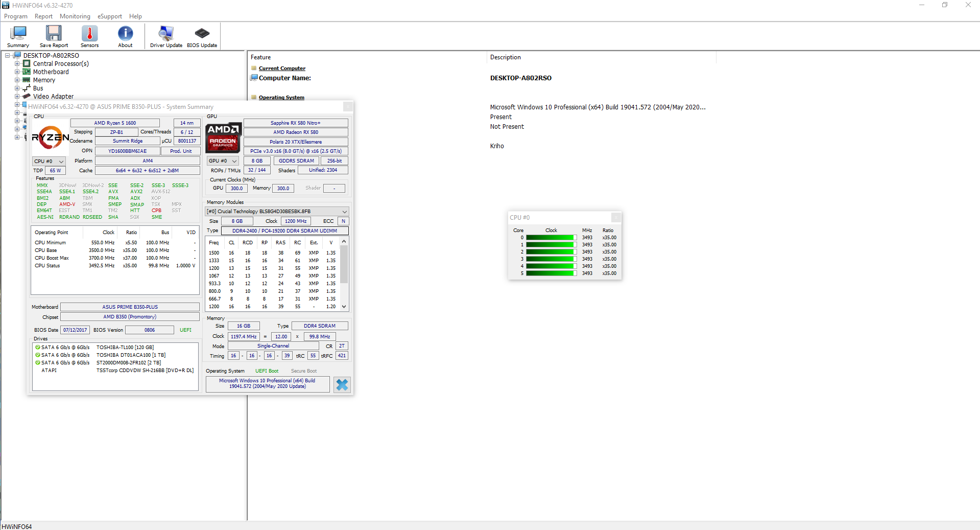Click the AMD Radeon Graphics logo
The image size is (980, 530).
click(x=223, y=137)
